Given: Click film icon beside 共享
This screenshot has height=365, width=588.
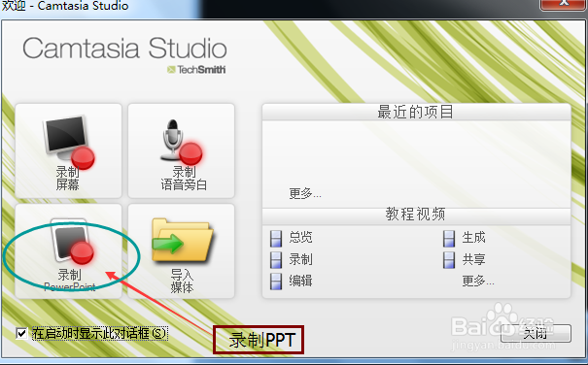Looking at the screenshot, I should click(449, 260).
